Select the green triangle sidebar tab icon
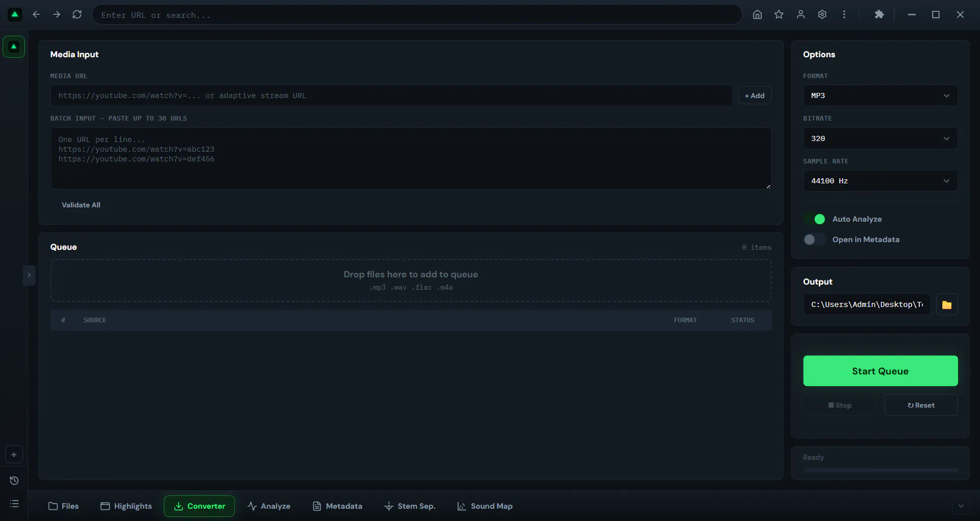This screenshot has height=521, width=980. (14, 46)
